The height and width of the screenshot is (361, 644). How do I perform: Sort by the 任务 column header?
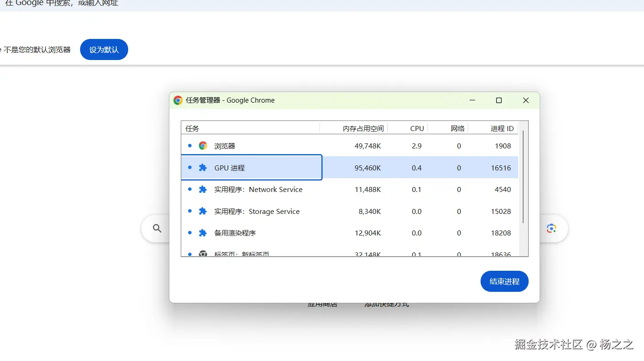250,128
